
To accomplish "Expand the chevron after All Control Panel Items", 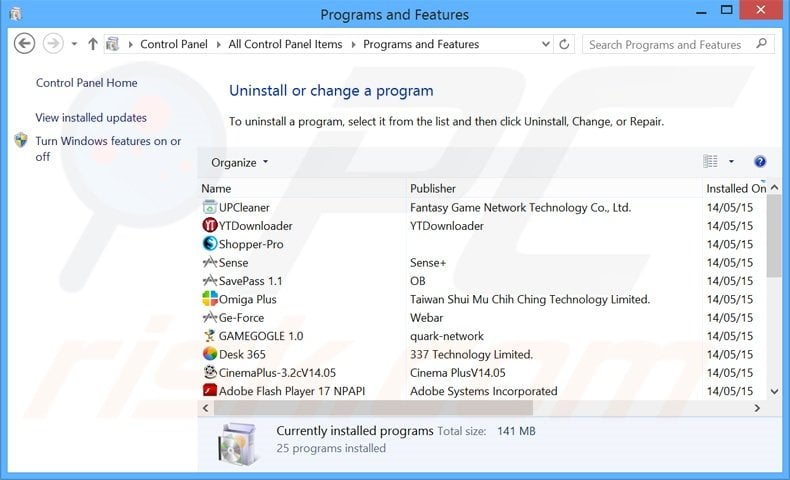I will [x=353, y=44].
